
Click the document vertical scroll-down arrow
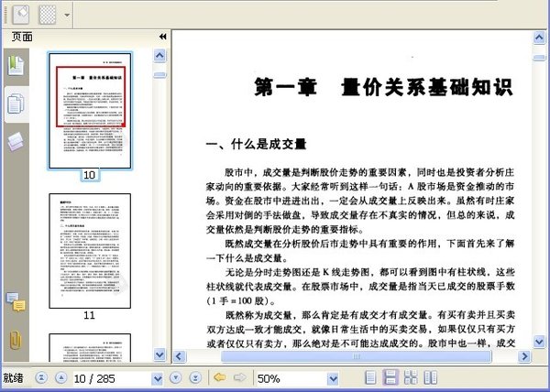[x=539, y=342]
